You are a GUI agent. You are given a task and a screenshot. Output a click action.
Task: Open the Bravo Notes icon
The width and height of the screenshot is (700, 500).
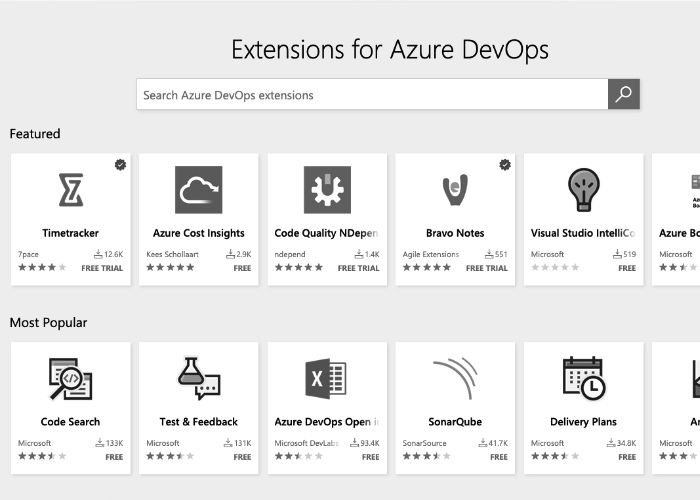[x=455, y=189]
